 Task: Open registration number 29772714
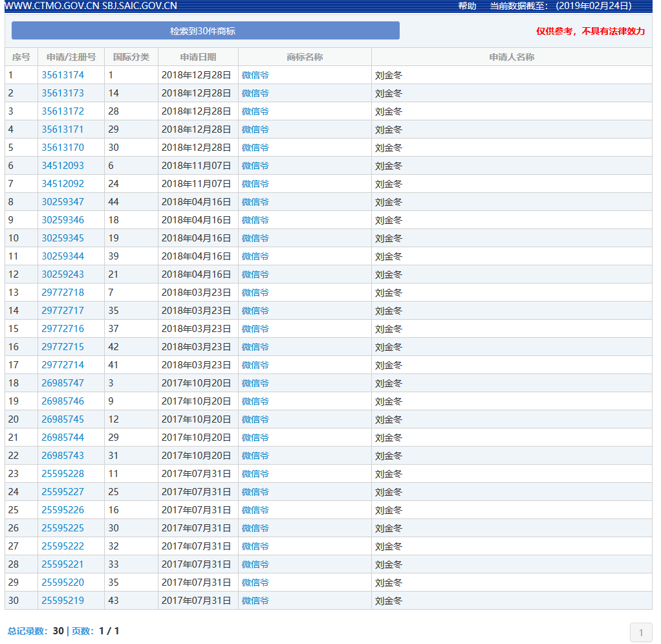[63, 365]
